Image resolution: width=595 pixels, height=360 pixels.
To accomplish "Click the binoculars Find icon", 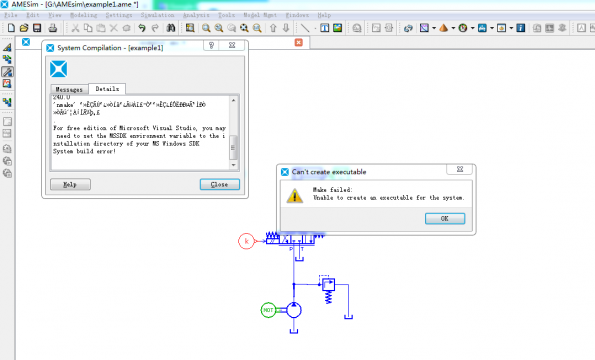I will pos(171,28).
